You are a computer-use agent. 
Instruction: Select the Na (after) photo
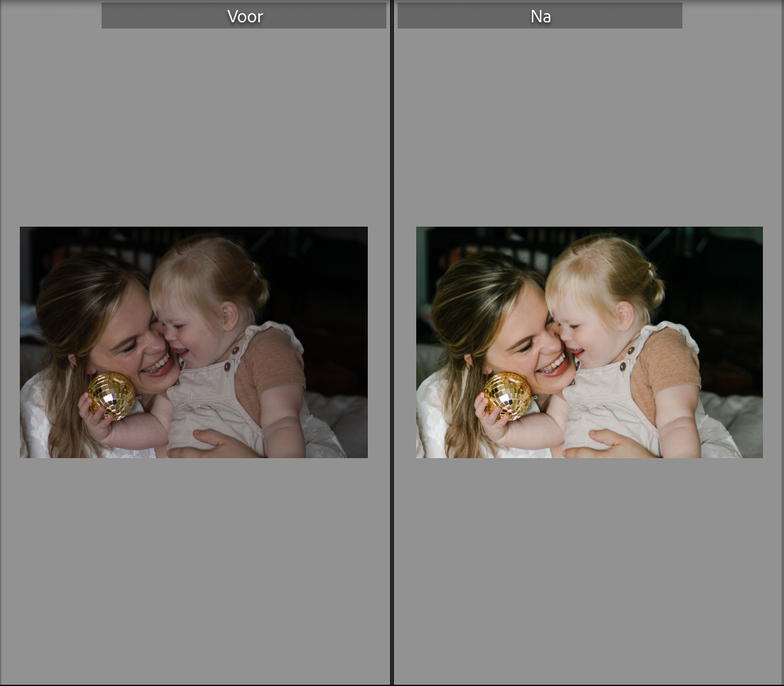(x=589, y=342)
